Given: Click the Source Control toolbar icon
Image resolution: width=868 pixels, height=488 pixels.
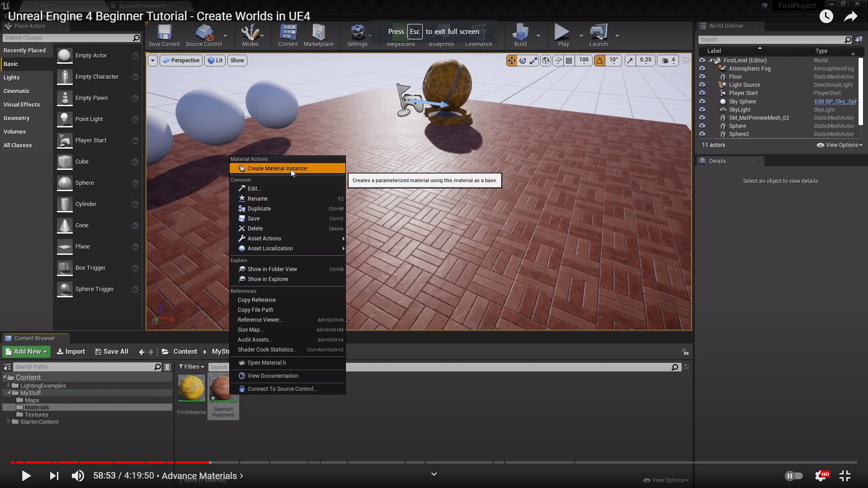Looking at the screenshot, I should [204, 33].
